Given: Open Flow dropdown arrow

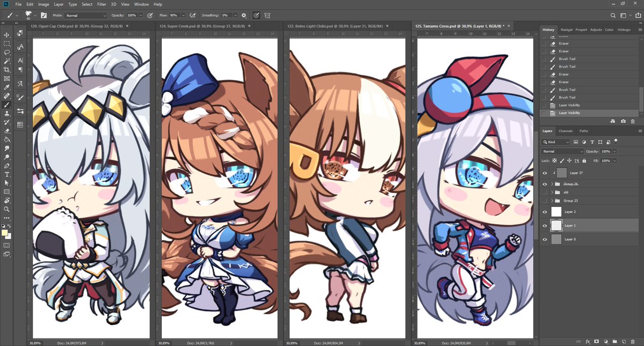Looking at the screenshot, I should [183, 16].
